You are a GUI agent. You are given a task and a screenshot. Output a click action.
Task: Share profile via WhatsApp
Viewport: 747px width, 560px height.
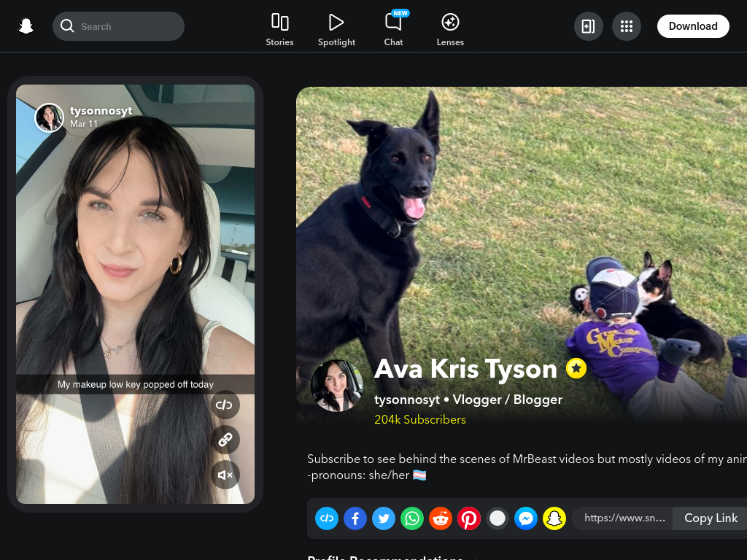[x=412, y=518]
